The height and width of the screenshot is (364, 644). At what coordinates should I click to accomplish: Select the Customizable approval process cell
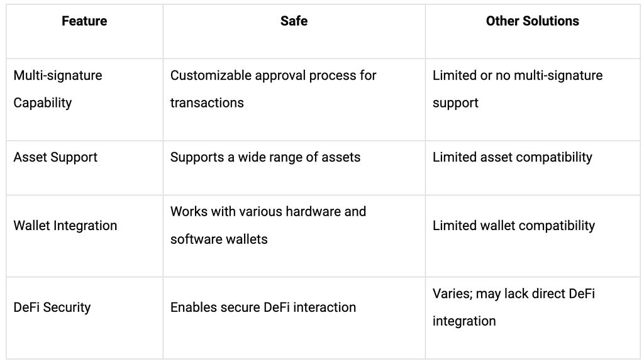point(294,100)
